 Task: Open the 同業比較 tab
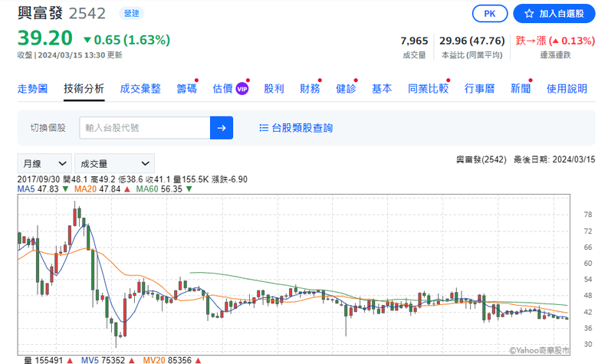pyautogui.click(x=428, y=89)
